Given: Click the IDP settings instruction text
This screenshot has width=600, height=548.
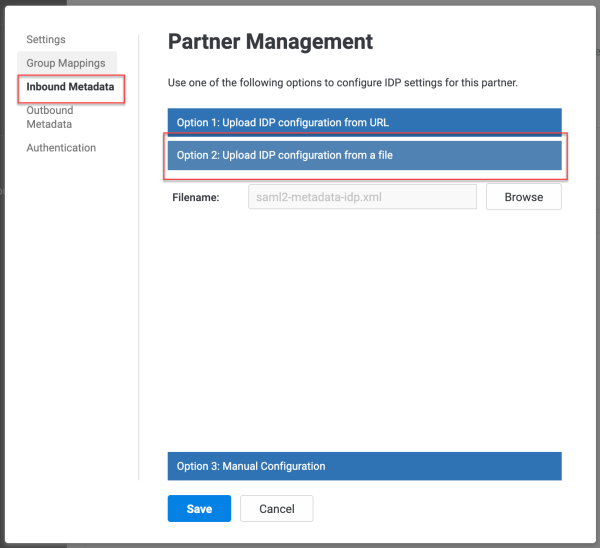Looking at the screenshot, I should (342, 83).
